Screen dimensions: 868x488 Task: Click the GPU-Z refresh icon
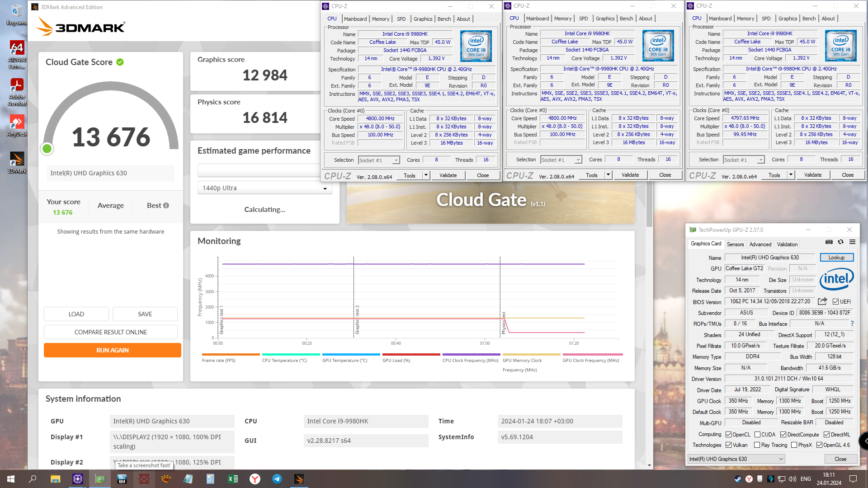point(840,242)
